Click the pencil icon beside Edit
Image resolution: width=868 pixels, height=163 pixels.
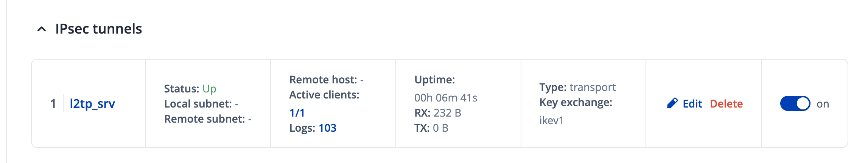[x=672, y=103]
